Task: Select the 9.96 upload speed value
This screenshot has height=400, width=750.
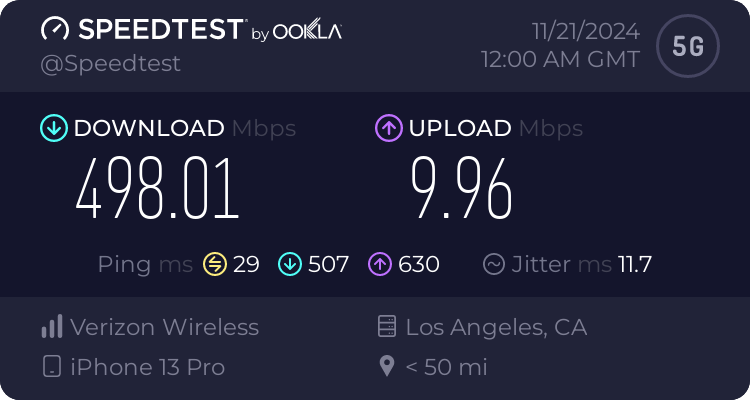Action: coord(462,189)
